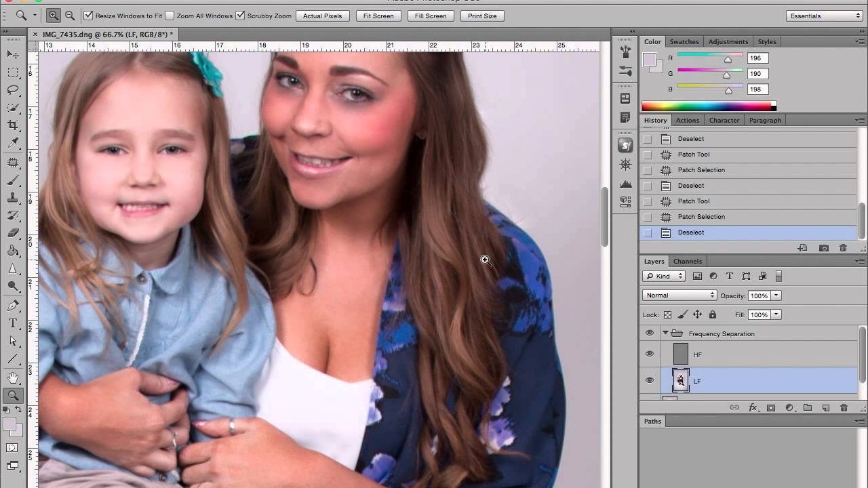Add layer mask icon in Layers panel
This screenshot has height=488, width=868.
click(771, 407)
